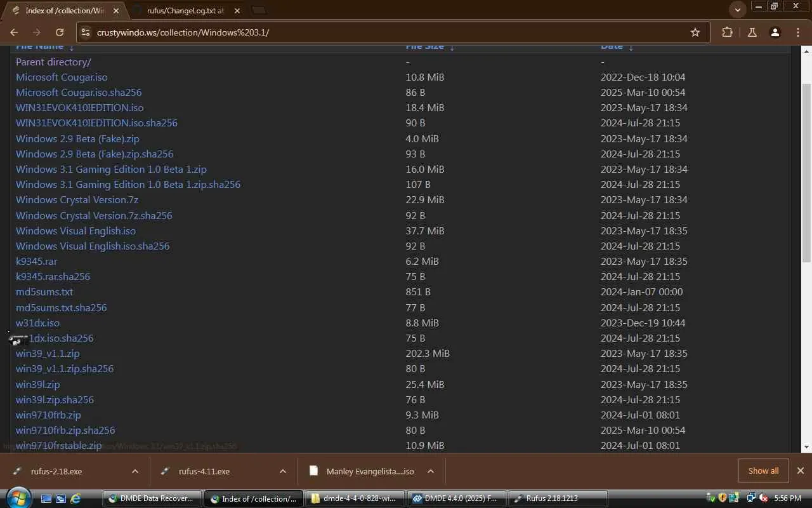Image resolution: width=812 pixels, height=508 pixels.
Task: Switch to Rufus 2.18.1213 taskbar window
Action: pos(558,498)
